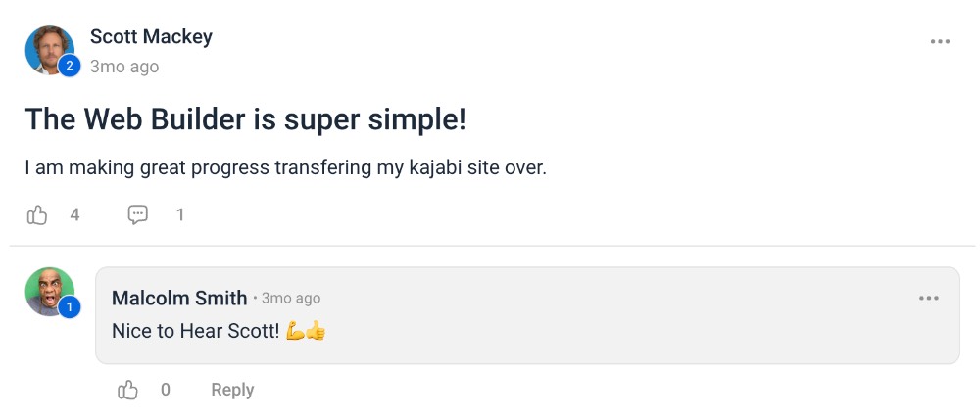The height and width of the screenshot is (420, 980).
Task: Like Malcolm Smith's comment with thumbs-up
Action: point(128,390)
